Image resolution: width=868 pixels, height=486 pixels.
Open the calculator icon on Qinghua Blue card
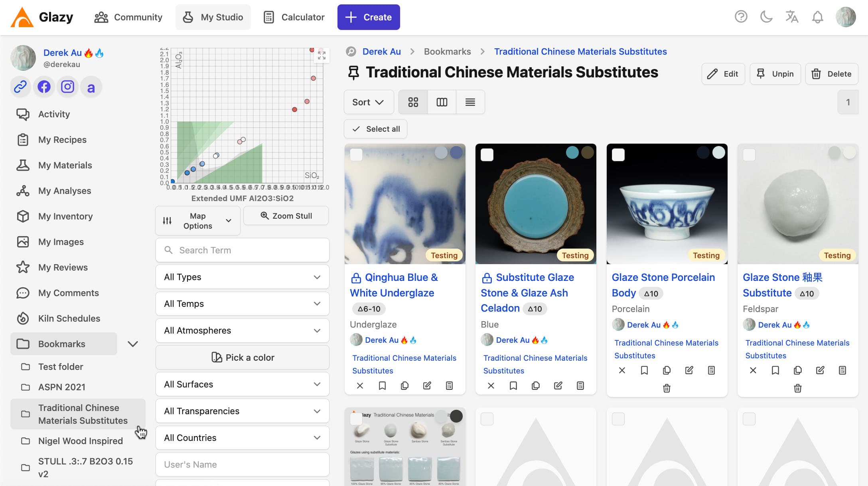[450, 386]
